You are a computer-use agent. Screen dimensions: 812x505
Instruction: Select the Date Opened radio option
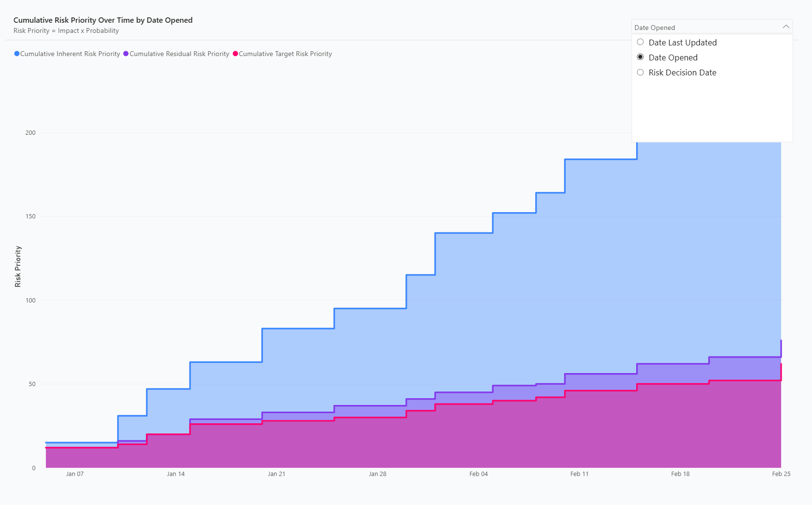click(641, 57)
